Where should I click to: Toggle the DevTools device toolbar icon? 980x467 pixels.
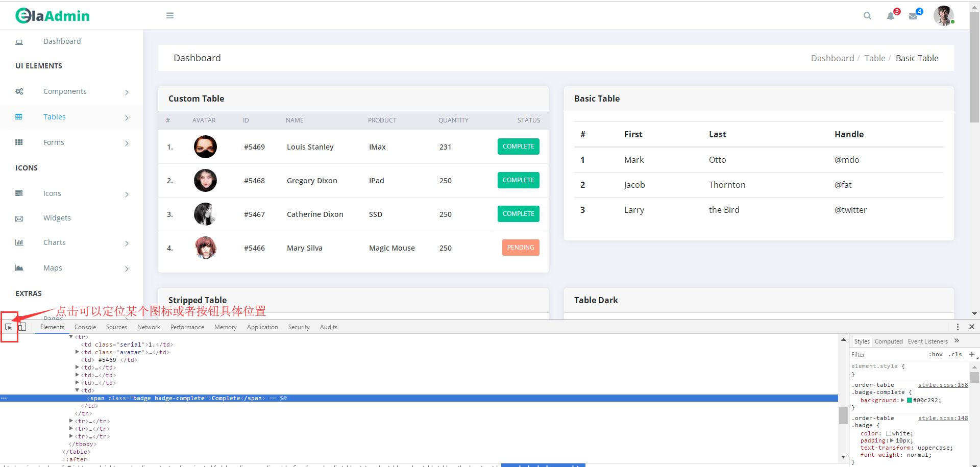[x=22, y=327]
